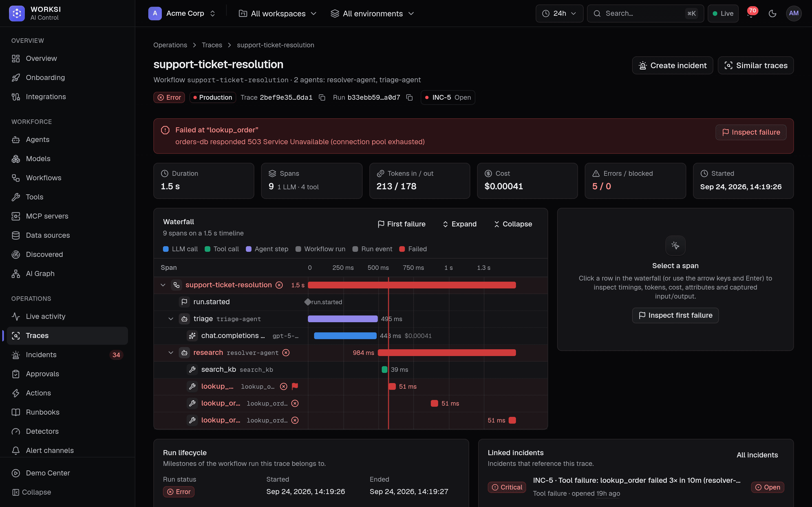Image resolution: width=812 pixels, height=507 pixels.
Task: Toggle dark mode with moon icon
Action: pyautogui.click(x=773, y=14)
